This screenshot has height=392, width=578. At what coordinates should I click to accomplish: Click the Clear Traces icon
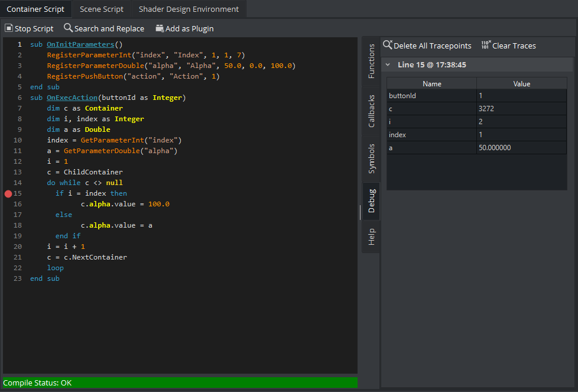point(486,45)
